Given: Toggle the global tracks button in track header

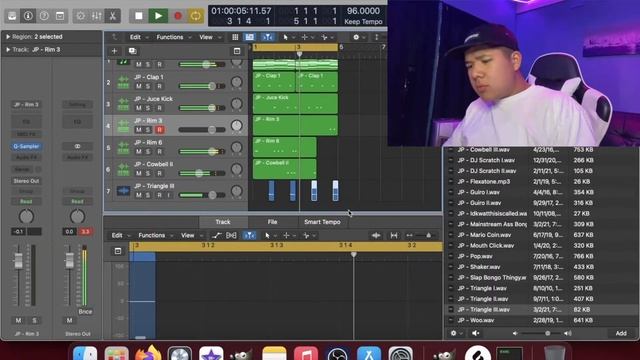Looking at the screenshot, I should (237, 51).
